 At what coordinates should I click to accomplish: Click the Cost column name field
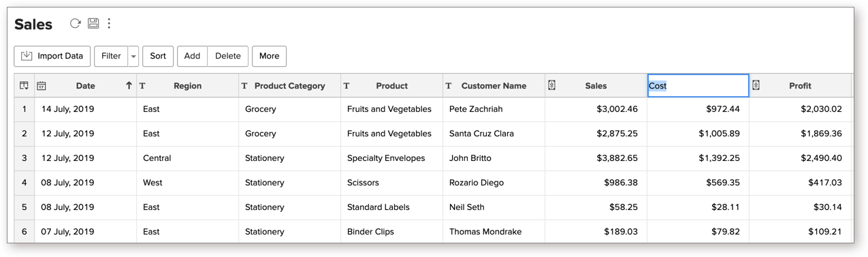(698, 86)
